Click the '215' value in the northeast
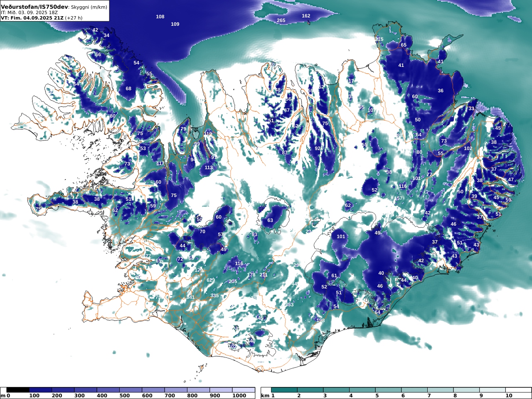 tap(379, 39)
